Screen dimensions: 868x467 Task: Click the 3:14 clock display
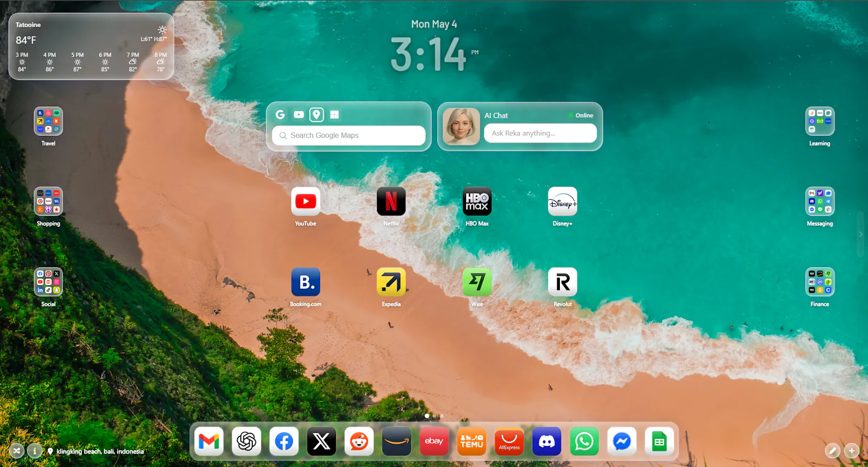point(429,54)
